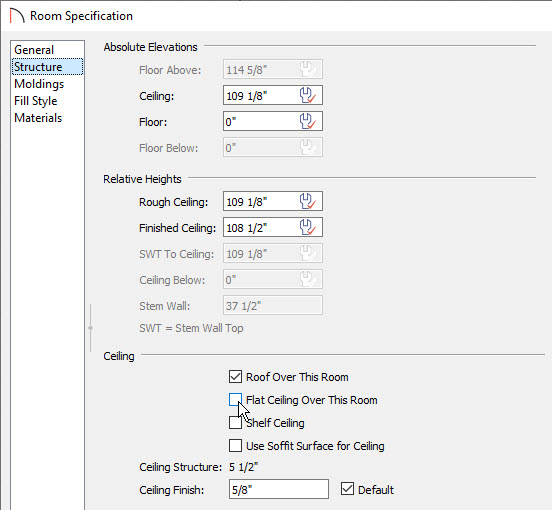The width and height of the screenshot is (552, 510).
Task: Click the Floor elevation wrench default icon
Action: point(308,121)
